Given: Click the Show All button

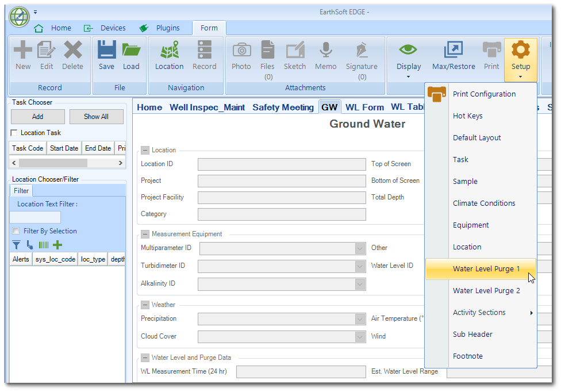Looking at the screenshot, I should pyautogui.click(x=96, y=117).
